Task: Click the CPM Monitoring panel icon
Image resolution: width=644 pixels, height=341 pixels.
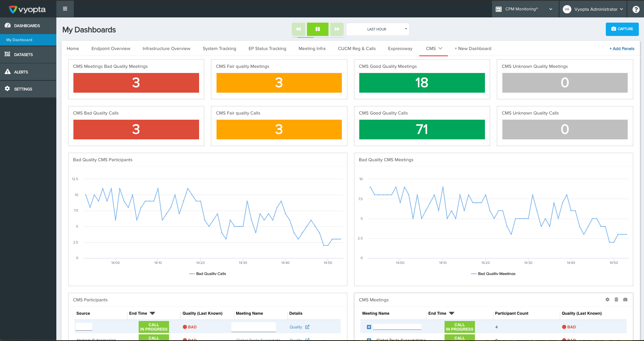Action: tap(499, 9)
